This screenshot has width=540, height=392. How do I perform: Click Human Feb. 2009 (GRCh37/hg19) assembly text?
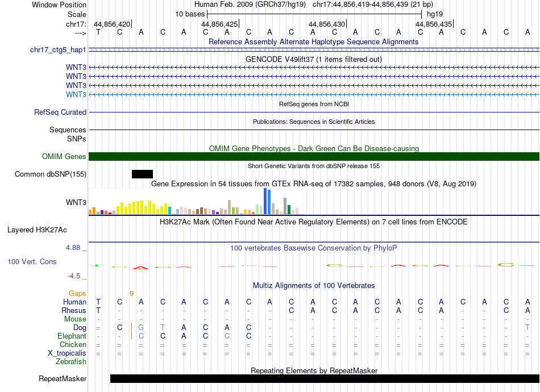250,5
